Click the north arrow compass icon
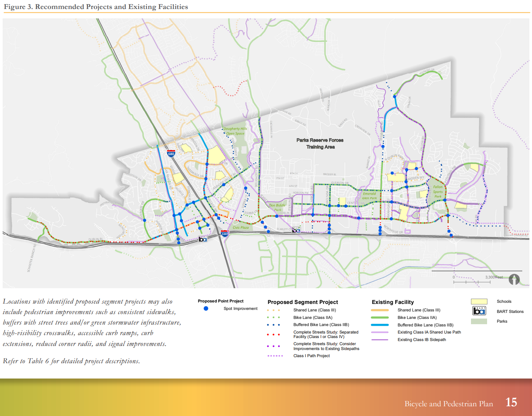 tap(514, 279)
